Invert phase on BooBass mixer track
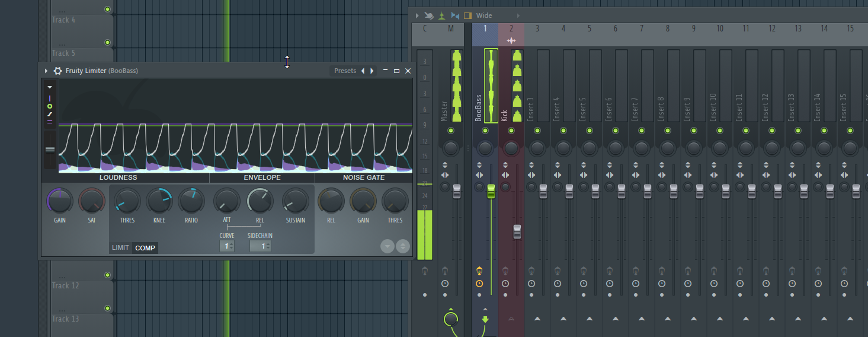Image resolution: width=868 pixels, height=337 pixels. pos(479,166)
